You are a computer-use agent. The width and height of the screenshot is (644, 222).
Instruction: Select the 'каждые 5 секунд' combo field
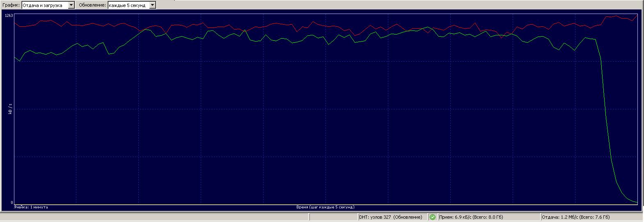click(x=128, y=5)
